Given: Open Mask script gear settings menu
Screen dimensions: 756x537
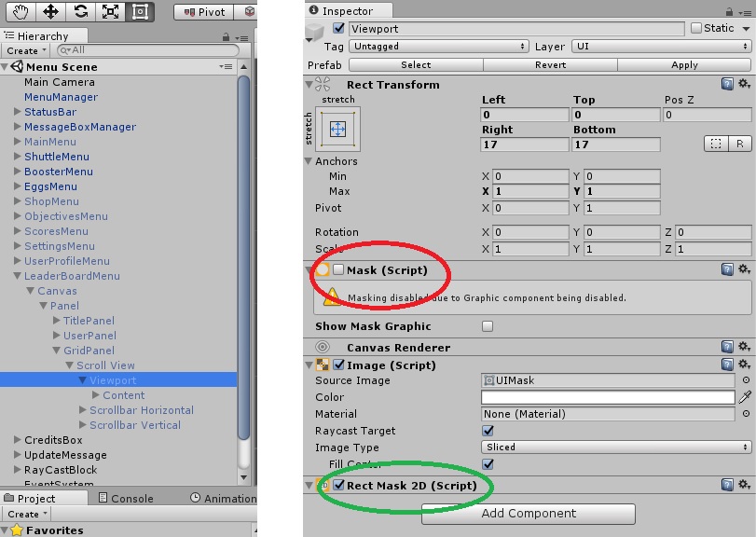Looking at the screenshot, I should pyautogui.click(x=745, y=269).
